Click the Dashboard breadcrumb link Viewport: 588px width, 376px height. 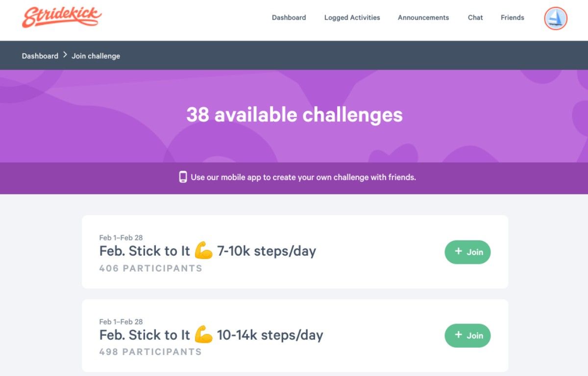pyautogui.click(x=40, y=56)
